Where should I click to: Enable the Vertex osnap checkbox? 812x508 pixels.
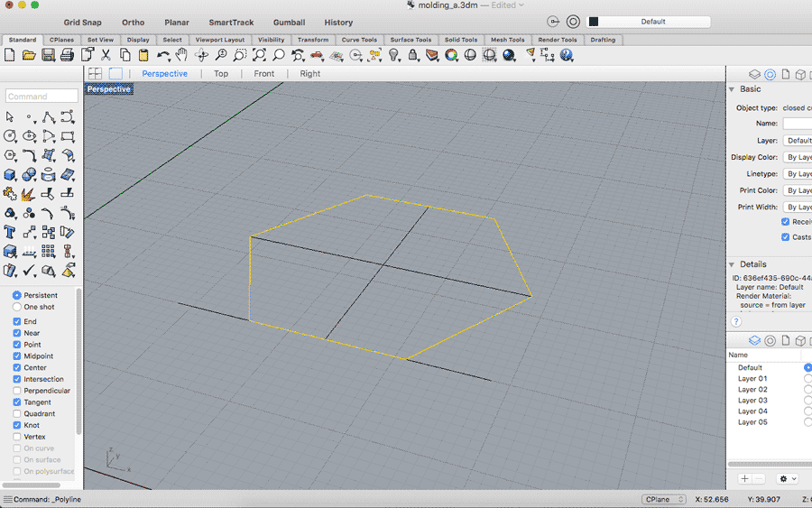tap(17, 437)
